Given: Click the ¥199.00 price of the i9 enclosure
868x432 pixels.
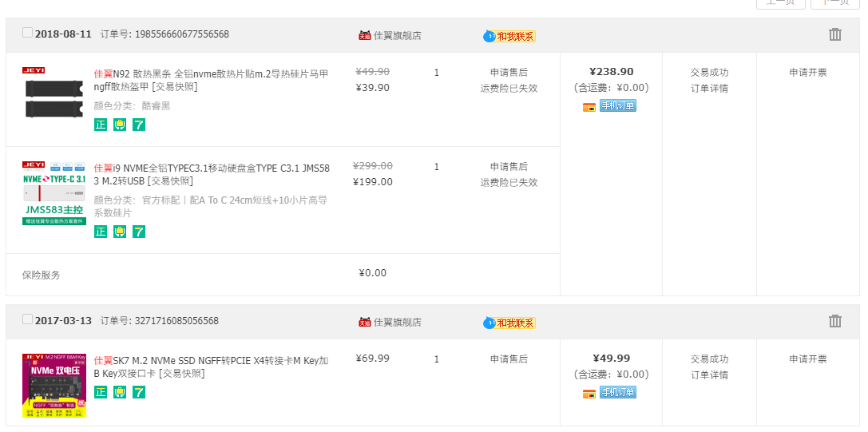Looking at the screenshot, I should click(373, 181).
